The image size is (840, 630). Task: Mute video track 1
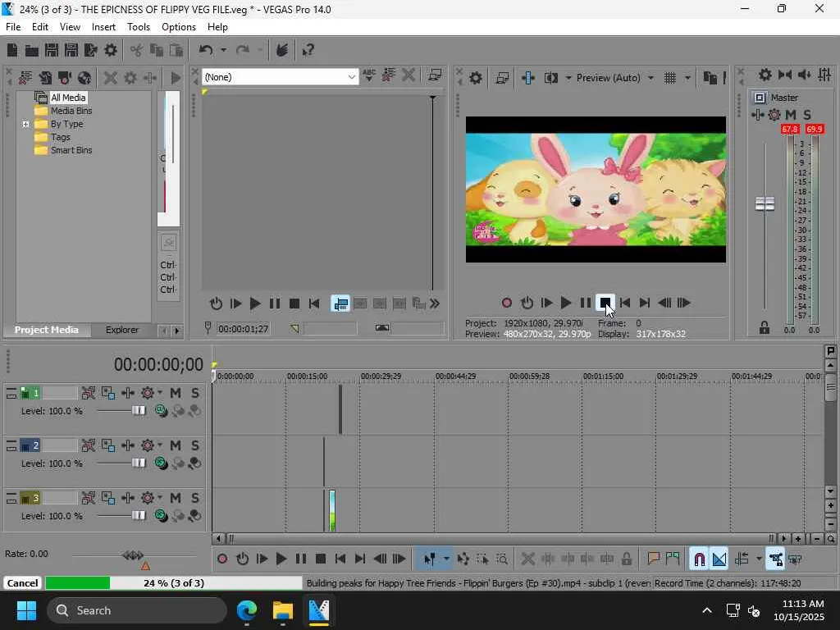click(x=176, y=393)
